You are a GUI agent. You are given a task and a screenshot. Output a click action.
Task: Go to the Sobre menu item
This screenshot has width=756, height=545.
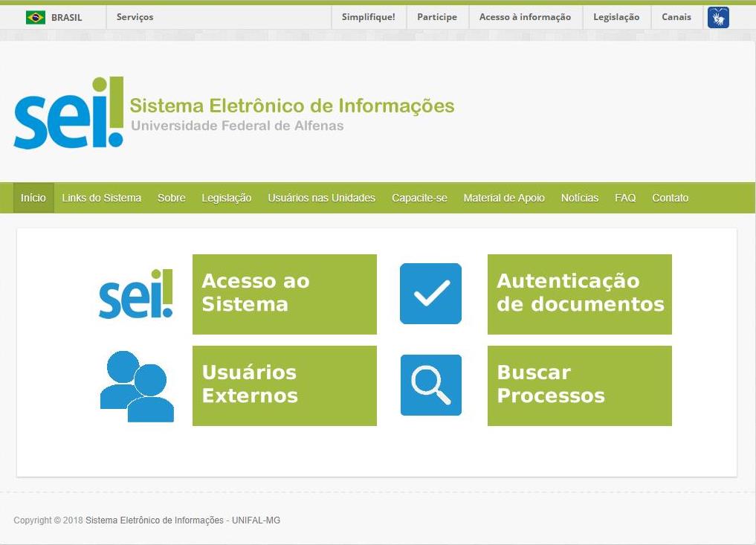pos(172,198)
